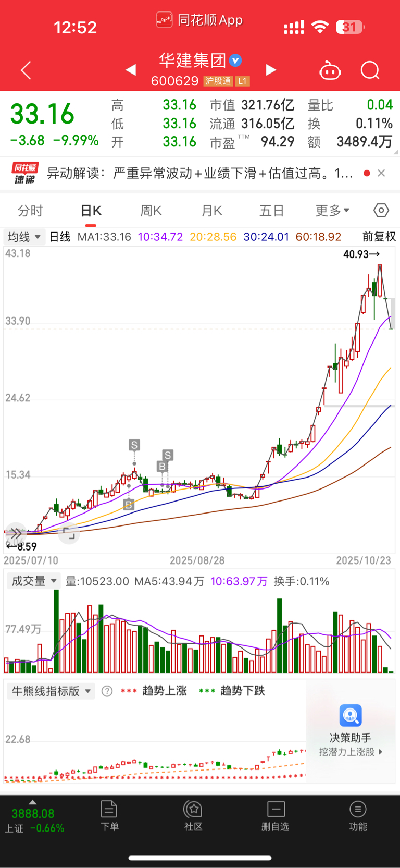Tap the 40.93 high price label
This screenshot has width=400, height=868.
point(361,254)
